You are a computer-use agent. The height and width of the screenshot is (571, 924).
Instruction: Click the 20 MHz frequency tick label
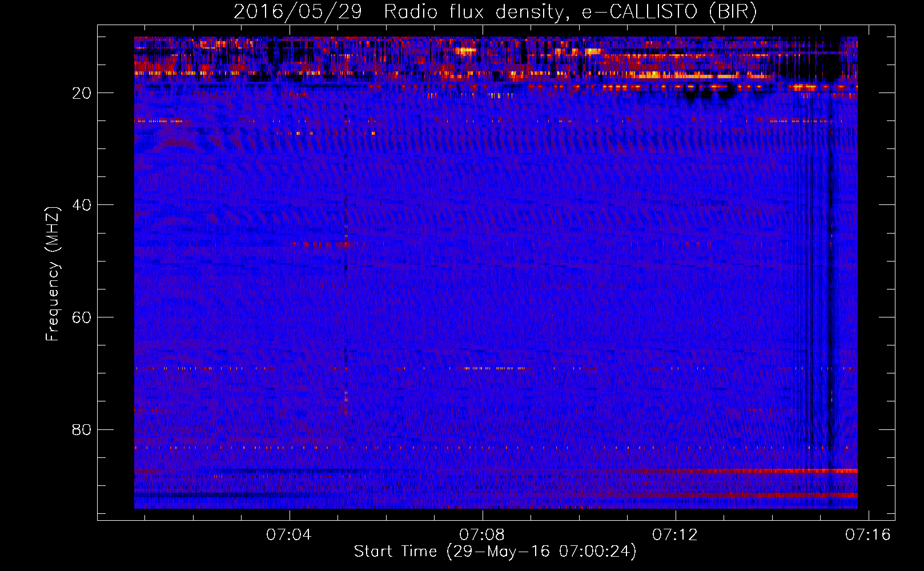[x=82, y=93]
